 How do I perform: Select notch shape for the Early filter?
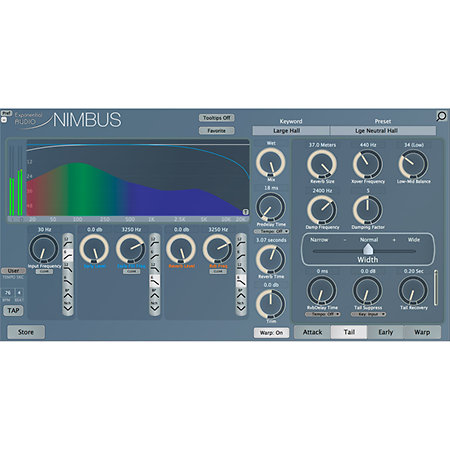click(x=155, y=306)
